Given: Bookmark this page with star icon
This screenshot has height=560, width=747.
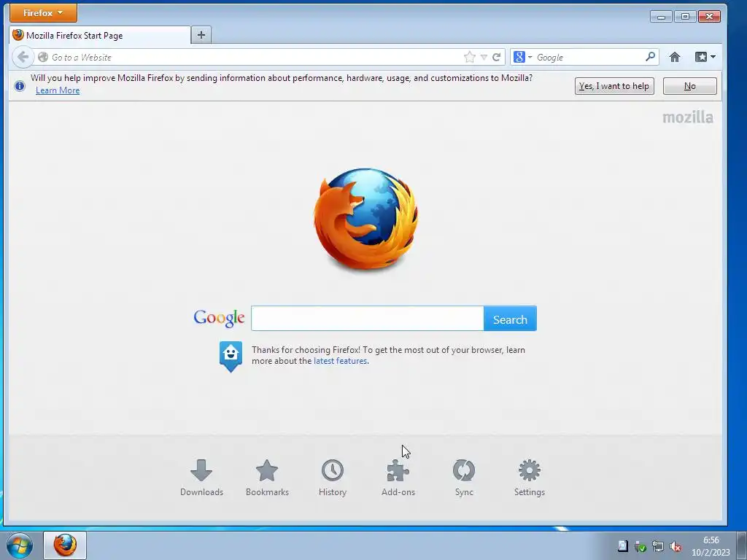Looking at the screenshot, I should pyautogui.click(x=469, y=57).
